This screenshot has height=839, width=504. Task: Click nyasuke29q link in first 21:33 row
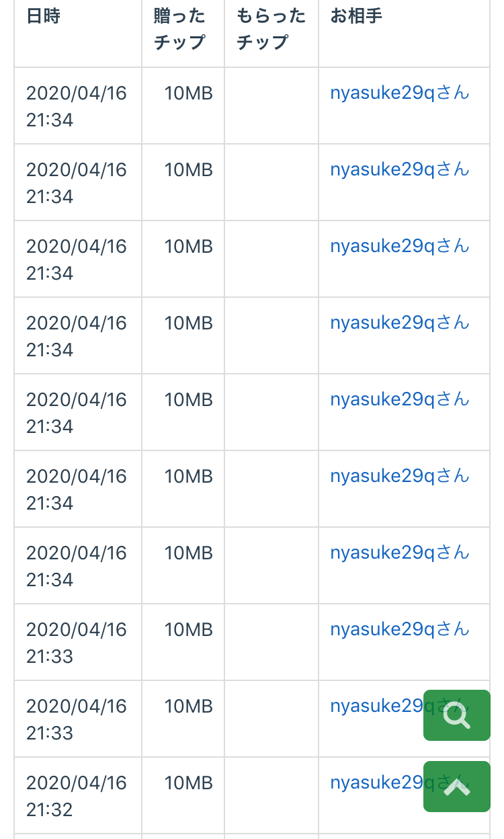pyautogui.click(x=399, y=629)
